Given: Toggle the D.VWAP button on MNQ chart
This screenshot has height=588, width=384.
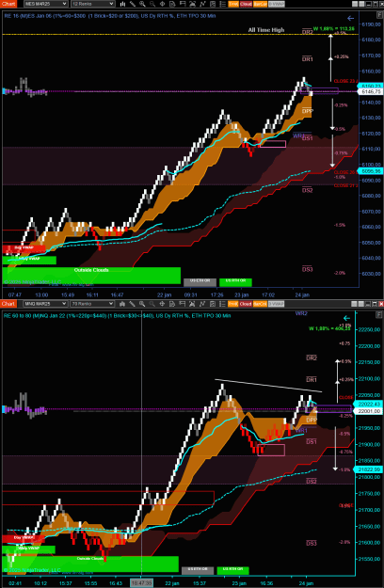Looking at the screenshot, I should (276, 304).
